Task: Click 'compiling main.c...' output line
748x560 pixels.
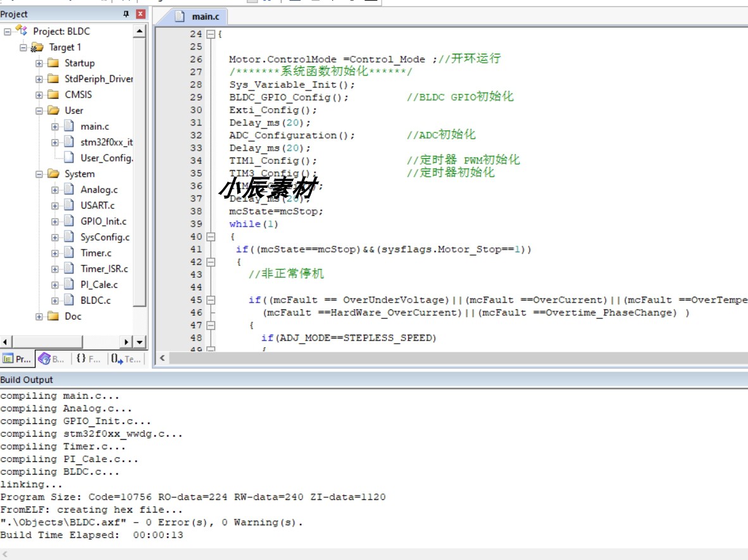Action: (59, 396)
